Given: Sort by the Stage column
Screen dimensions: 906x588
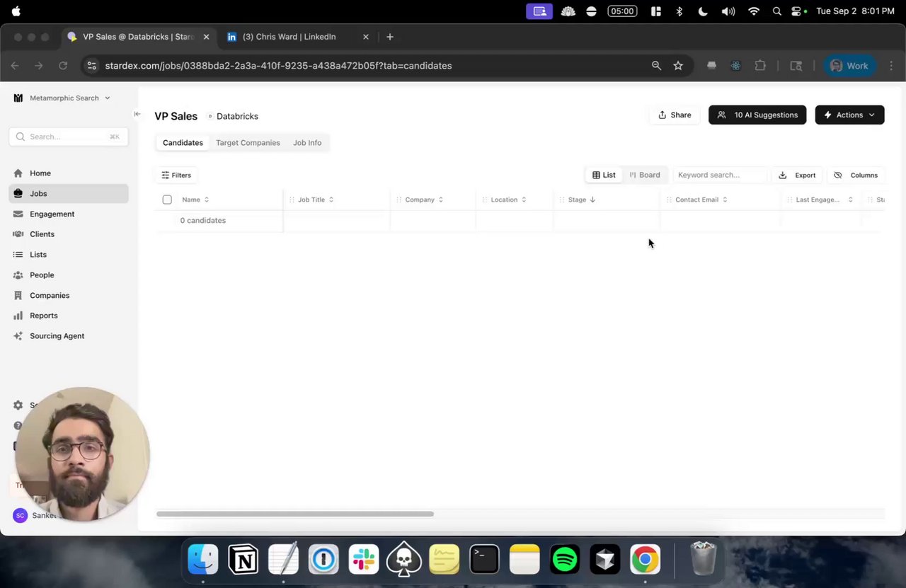Looking at the screenshot, I should click(582, 200).
